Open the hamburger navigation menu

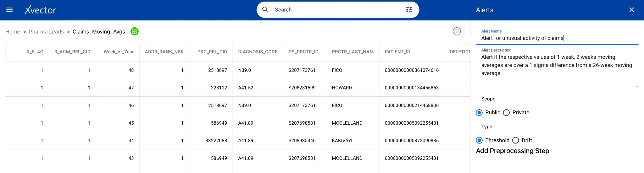pyautogui.click(x=9, y=10)
